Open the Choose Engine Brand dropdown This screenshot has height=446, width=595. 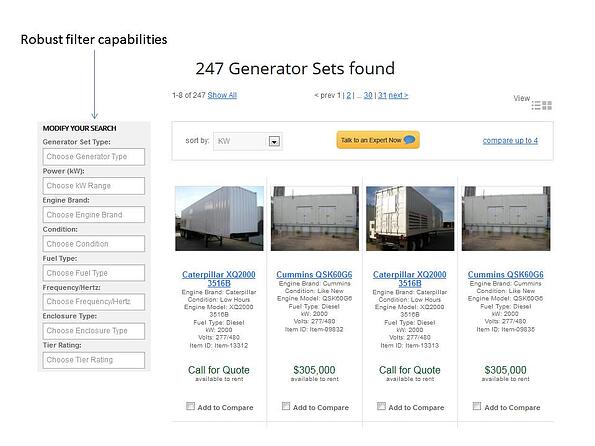[94, 215]
